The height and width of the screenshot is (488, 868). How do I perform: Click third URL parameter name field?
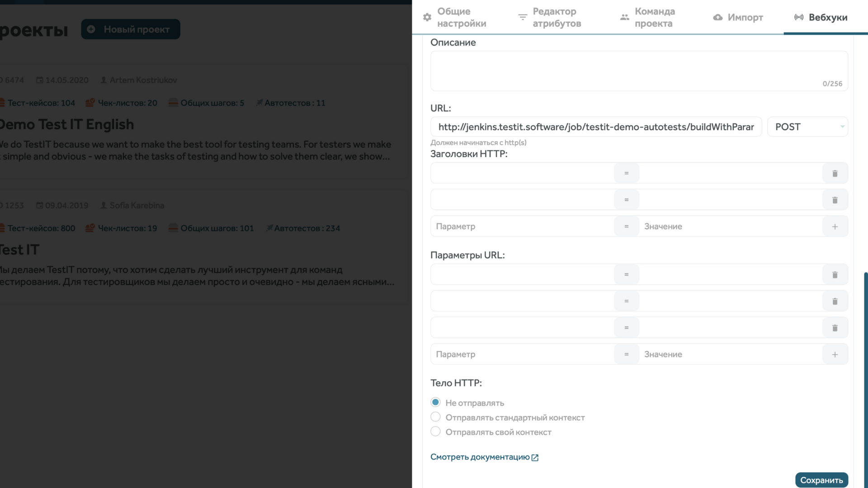point(522,328)
